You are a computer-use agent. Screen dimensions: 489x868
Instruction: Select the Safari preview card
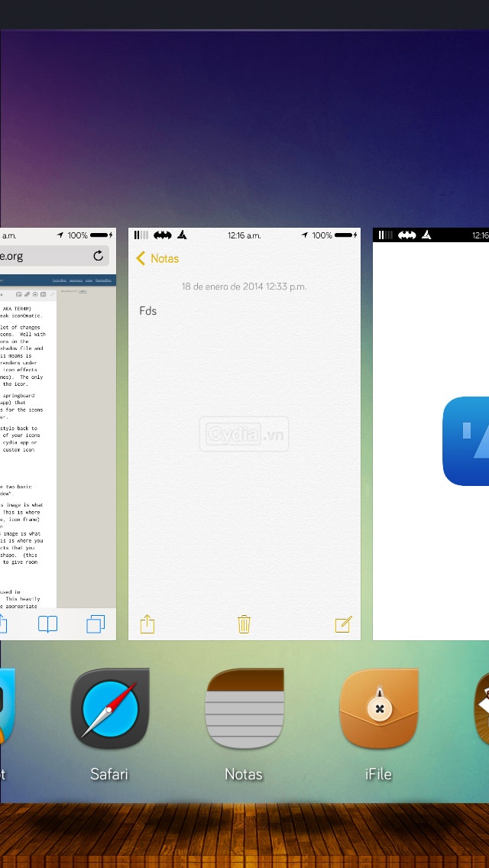pyautogui.click(x=58, y=434)
